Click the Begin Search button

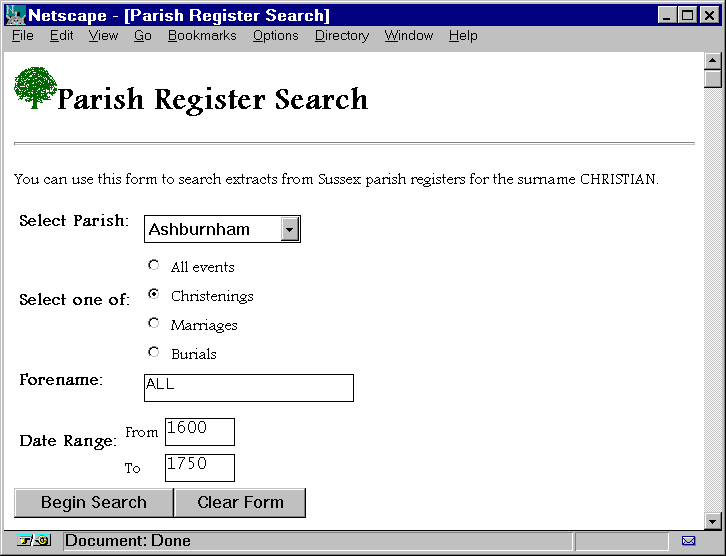coord(94,503)
